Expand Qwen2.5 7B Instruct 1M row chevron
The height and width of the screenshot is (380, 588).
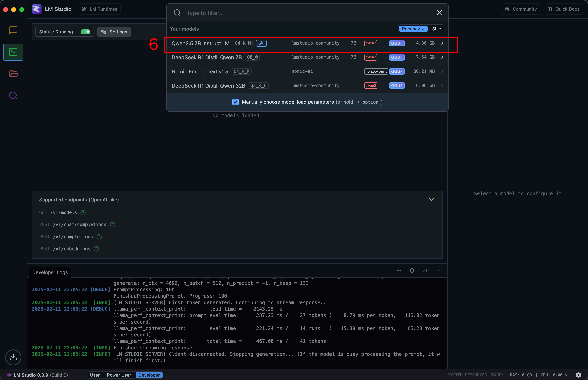click(442, 43)
